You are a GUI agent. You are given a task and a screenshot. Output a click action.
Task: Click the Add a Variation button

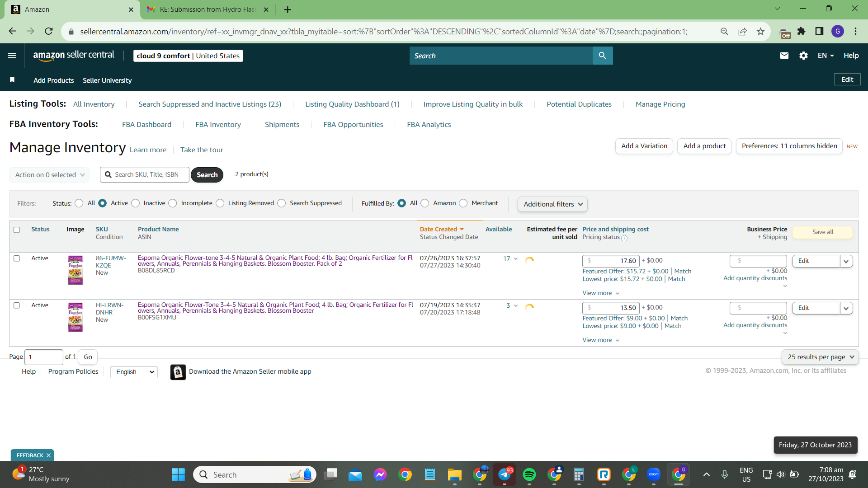tap(644, 146)
